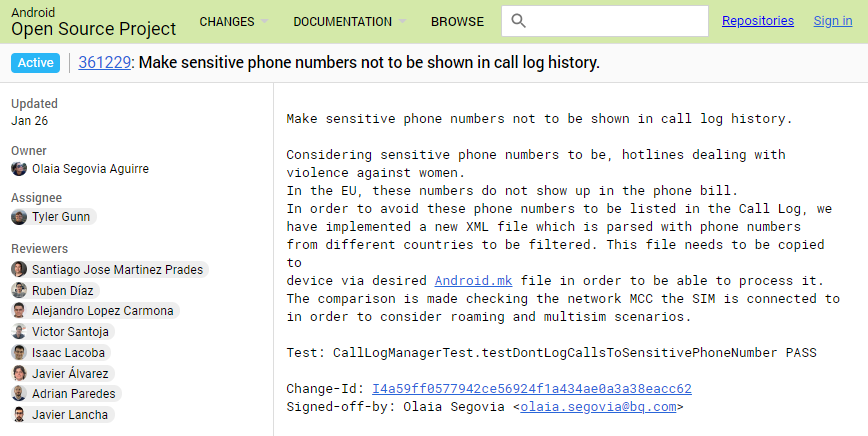Click Ruben Díaz's avatar icon
Screen dimensions: 868x436
point(19,290)
